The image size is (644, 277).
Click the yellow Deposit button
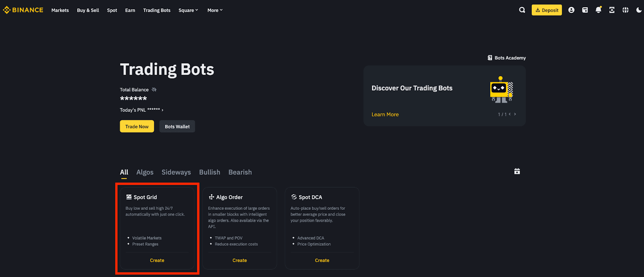click(x=547, y=10)
